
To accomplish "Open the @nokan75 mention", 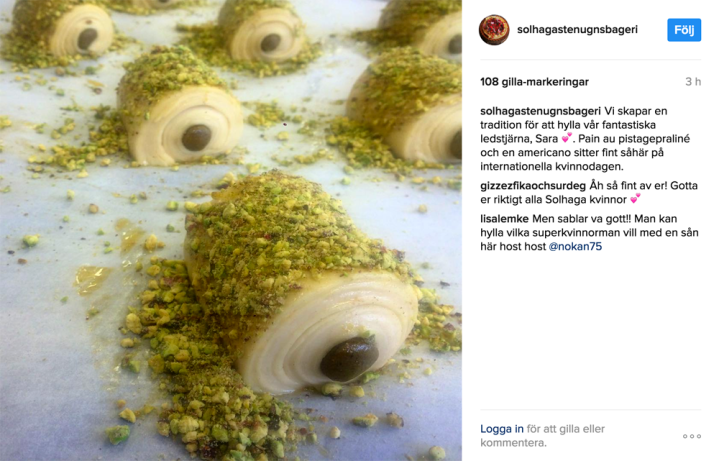I will point(575,246).
